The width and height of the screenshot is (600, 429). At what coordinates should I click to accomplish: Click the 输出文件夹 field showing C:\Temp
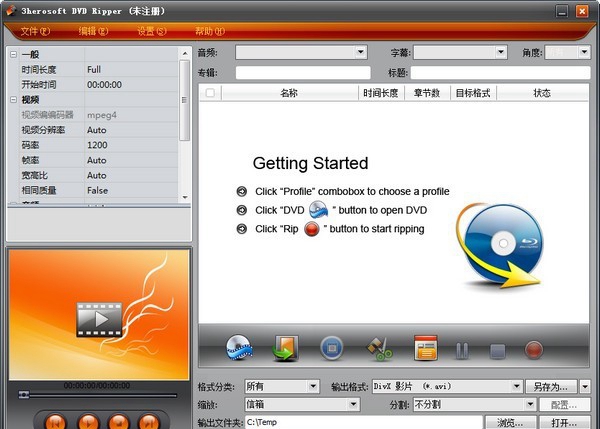pyautogui.click(x=363, y=422)
